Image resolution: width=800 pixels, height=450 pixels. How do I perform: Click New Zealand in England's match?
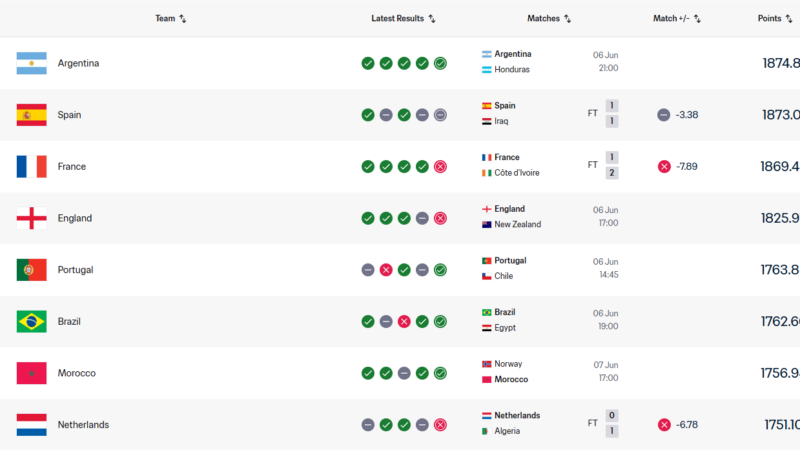(517, 224)
